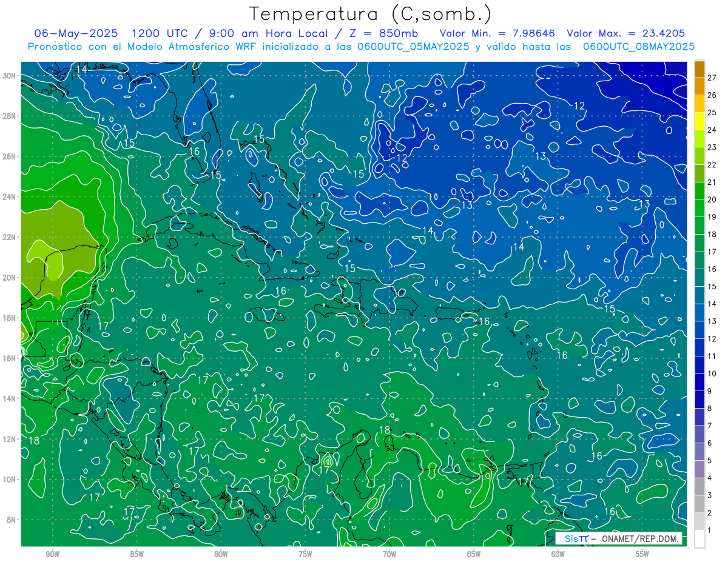
Task: Click the '24N' latitude axis label
Action: 9,196
